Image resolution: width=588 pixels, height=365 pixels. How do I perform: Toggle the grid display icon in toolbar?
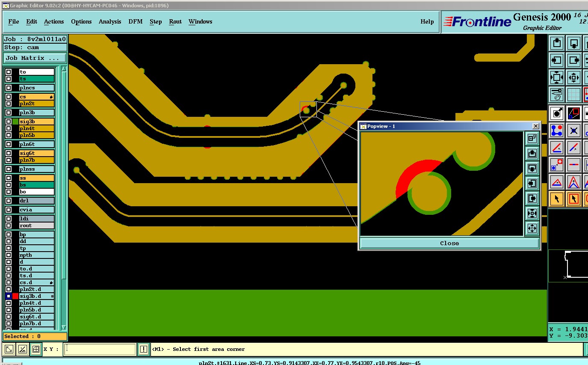click(573, 95)
